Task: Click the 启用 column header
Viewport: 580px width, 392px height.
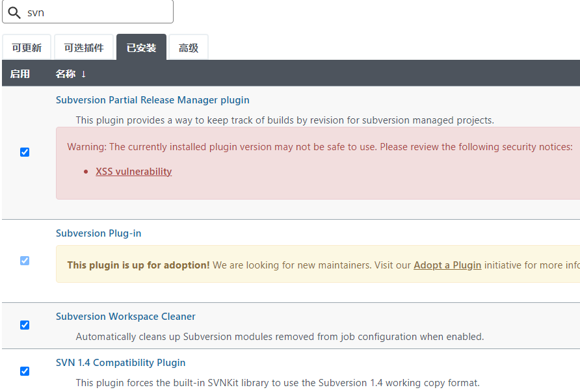Action: 20,74
